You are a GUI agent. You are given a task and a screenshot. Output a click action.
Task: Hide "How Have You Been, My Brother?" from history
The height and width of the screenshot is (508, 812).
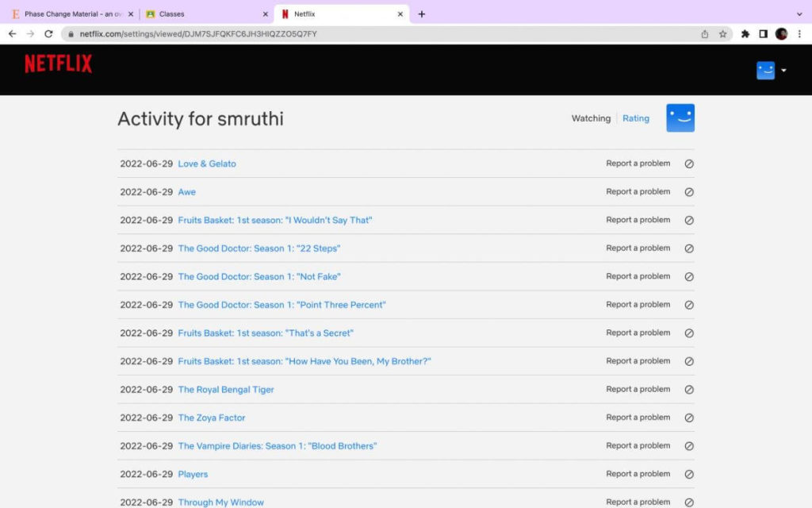tap(689, 361)
